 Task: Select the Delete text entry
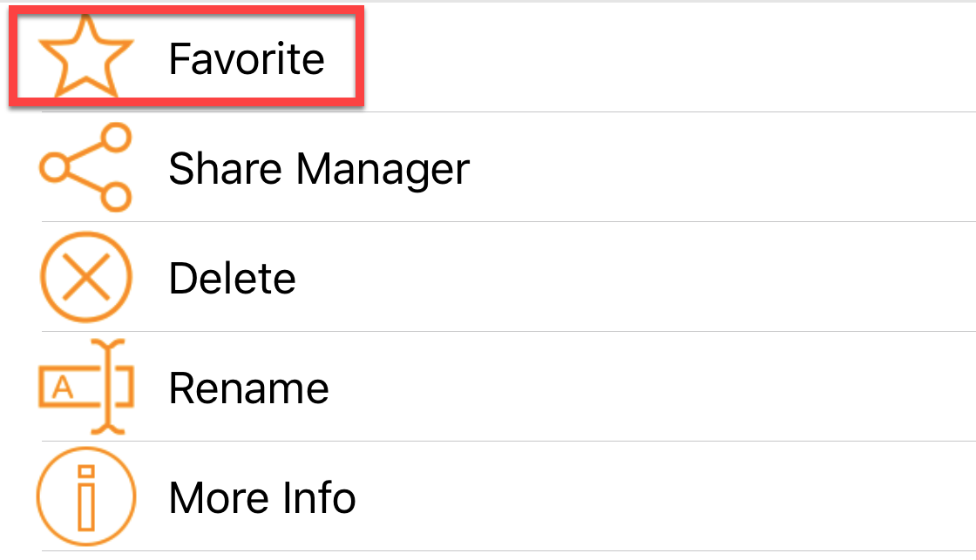232,278
